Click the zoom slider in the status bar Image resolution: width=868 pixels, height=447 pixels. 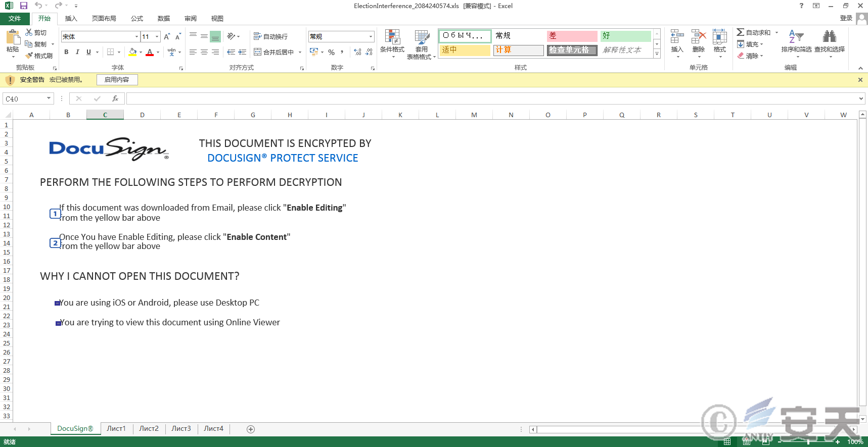coord(808,442)
